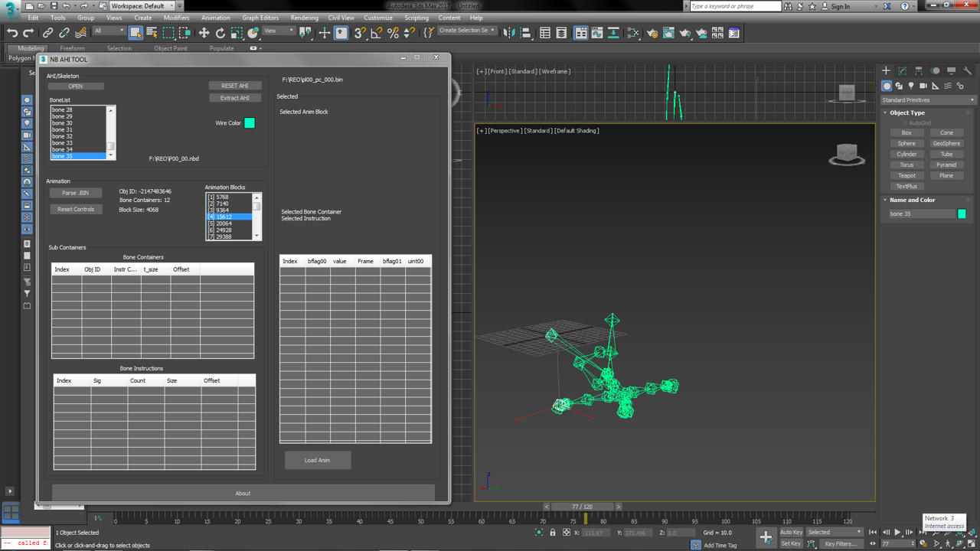Toggle viewport Perspective [+] menu label
Viewport: 980px width, 551px height.
pos(482,131)
